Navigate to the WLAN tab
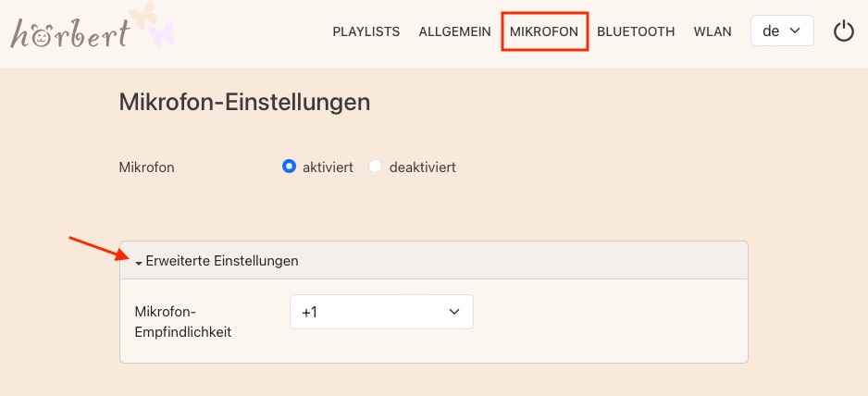Image resolution: width=868 pixels, height=396 pixels. 713,31
